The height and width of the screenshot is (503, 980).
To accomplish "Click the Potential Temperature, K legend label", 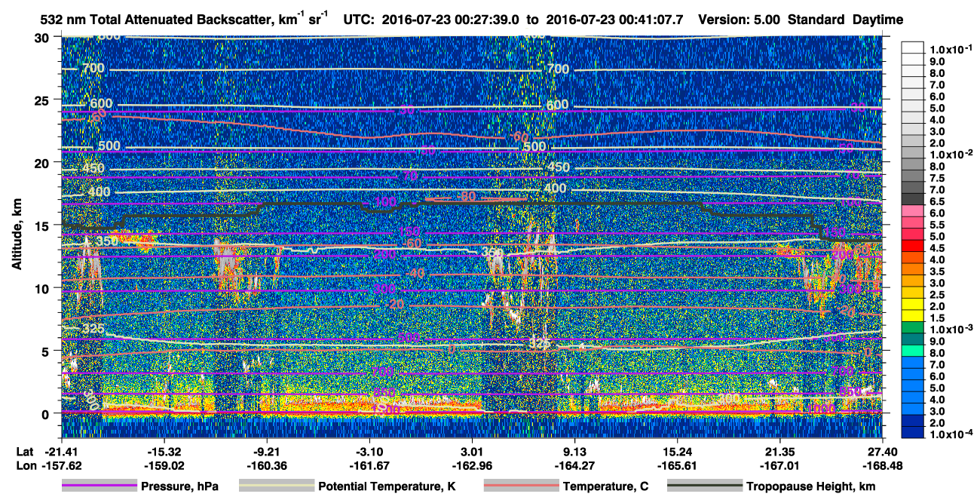I will click(387, 487).
